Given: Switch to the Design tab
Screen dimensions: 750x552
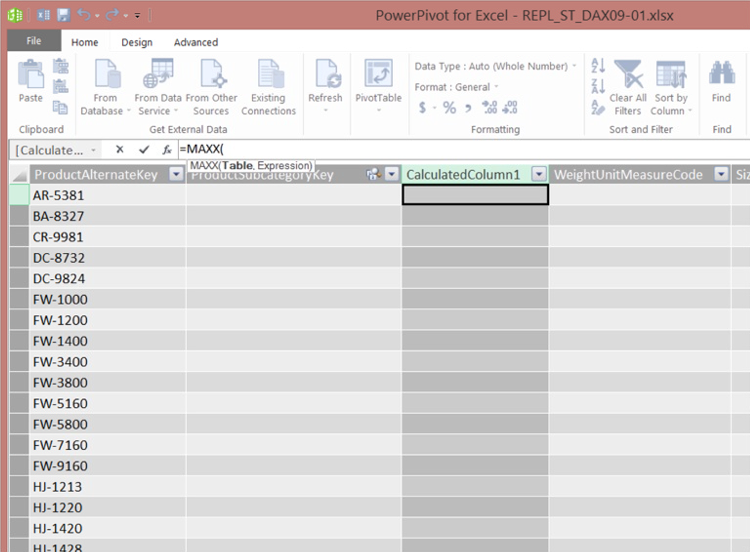Looking at the screenshot, I should (x=137, y=42).
